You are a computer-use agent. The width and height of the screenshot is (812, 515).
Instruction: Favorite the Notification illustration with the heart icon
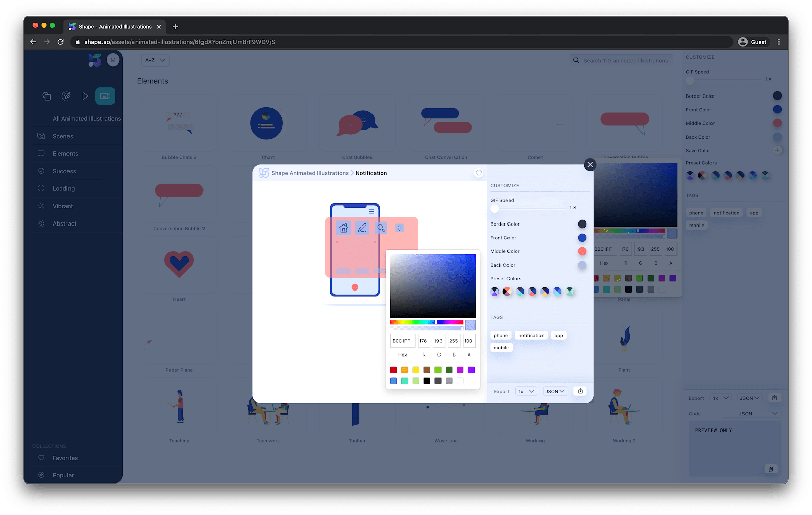click(x=479, y=173)
